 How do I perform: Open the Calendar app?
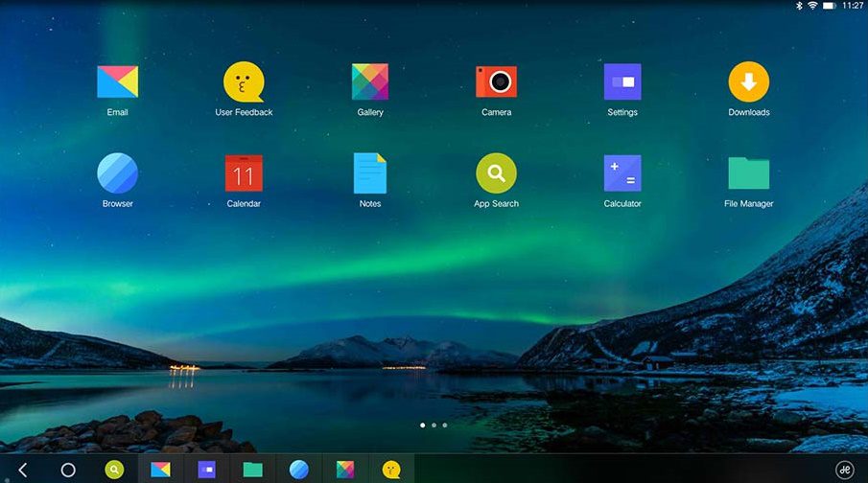[x=244, y=173]
